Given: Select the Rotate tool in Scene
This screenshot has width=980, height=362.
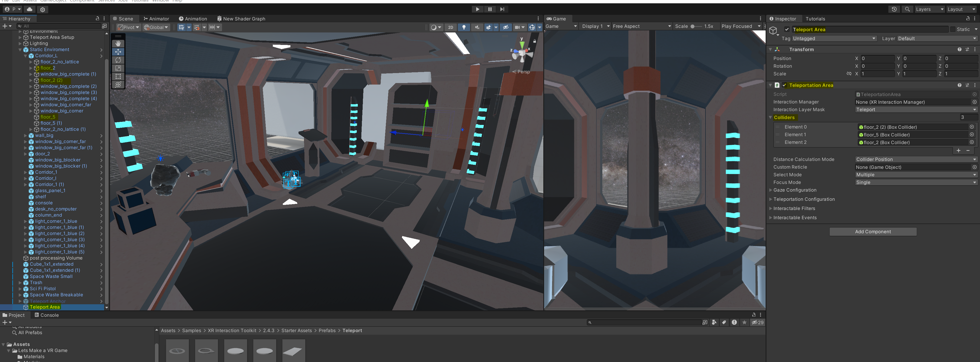Looking at the screenshot, I should point(118,60).
